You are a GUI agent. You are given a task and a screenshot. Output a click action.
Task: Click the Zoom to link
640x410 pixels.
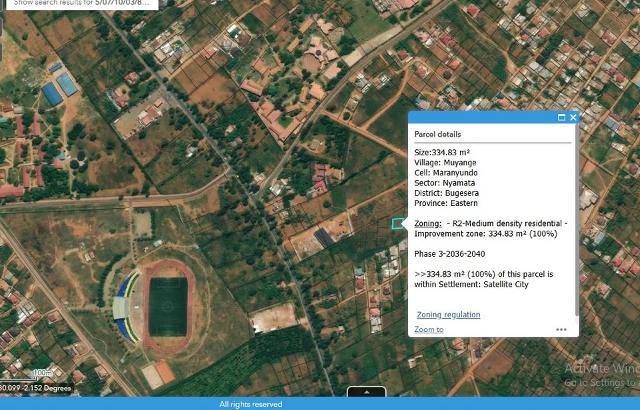[x=429, y=330]
